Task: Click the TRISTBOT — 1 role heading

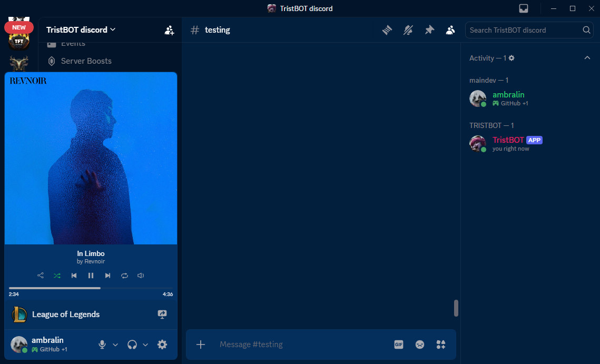Action: 491,125
